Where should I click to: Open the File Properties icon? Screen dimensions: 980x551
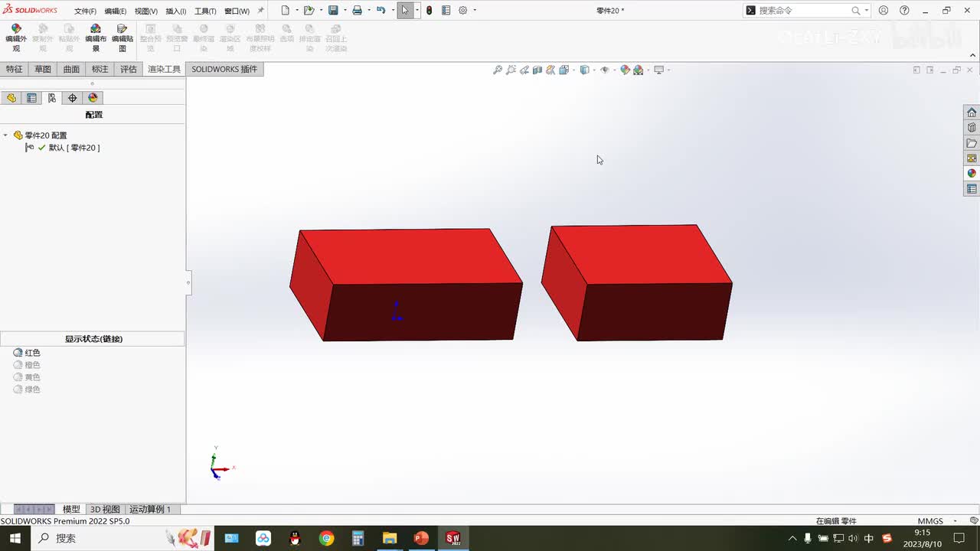[446, 11]
